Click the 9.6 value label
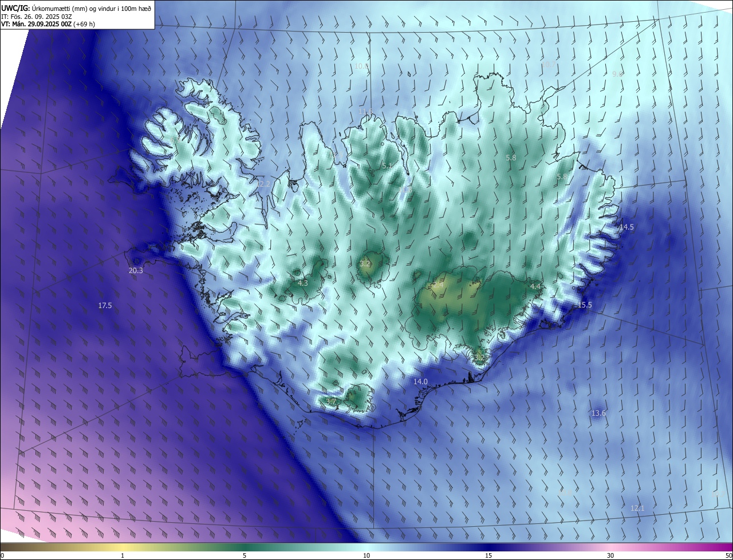The height and width of the screenshot is (560, 733). click(x=617, y=74)
